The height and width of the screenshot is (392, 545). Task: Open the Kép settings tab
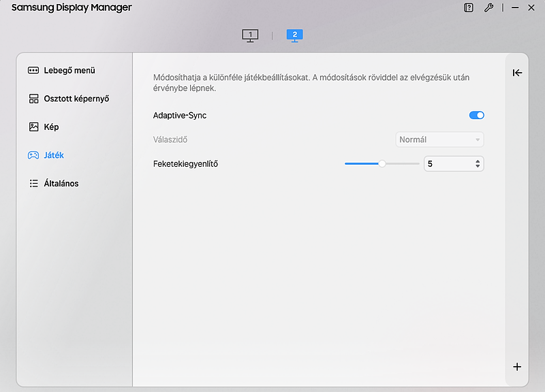point(52,127)
